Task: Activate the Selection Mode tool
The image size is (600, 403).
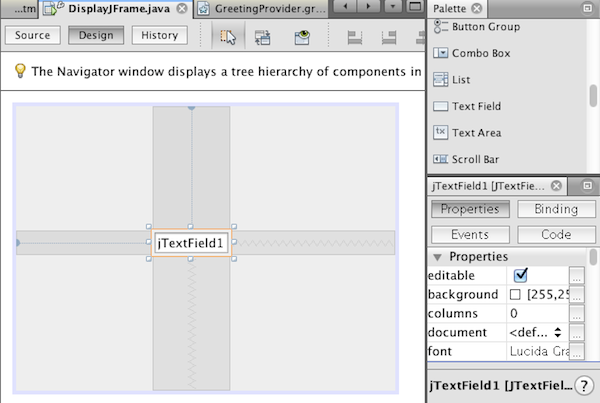Action: pyautogui.click(x=227, y=36)
